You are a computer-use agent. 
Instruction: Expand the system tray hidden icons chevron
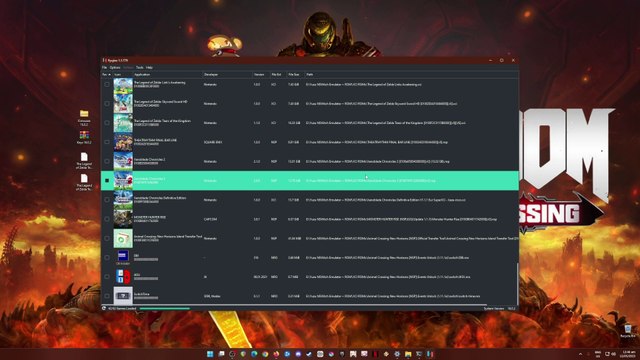[x=580, y=354]
